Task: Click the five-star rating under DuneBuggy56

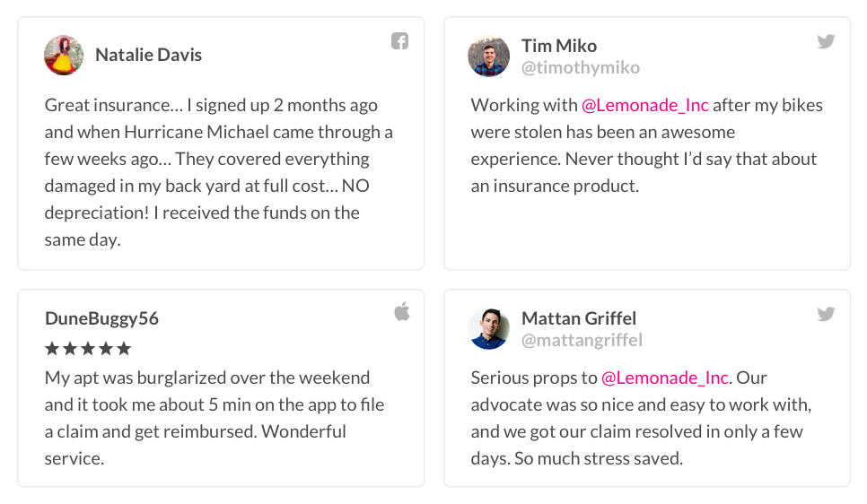Action: click(x=88, y=349)
